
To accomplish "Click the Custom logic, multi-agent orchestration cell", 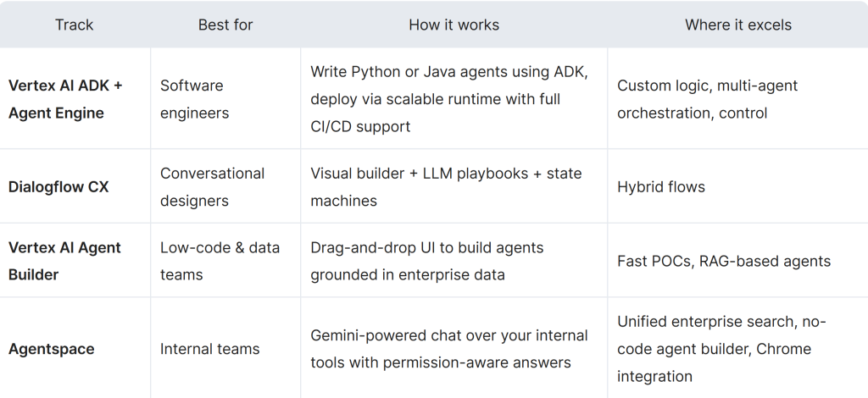I will pyautogui.click(x=738, y=99).
